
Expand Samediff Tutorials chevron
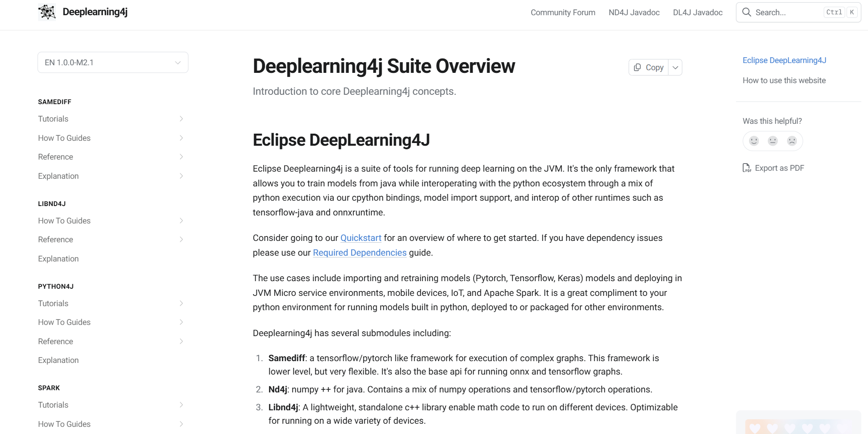[181, 119]
